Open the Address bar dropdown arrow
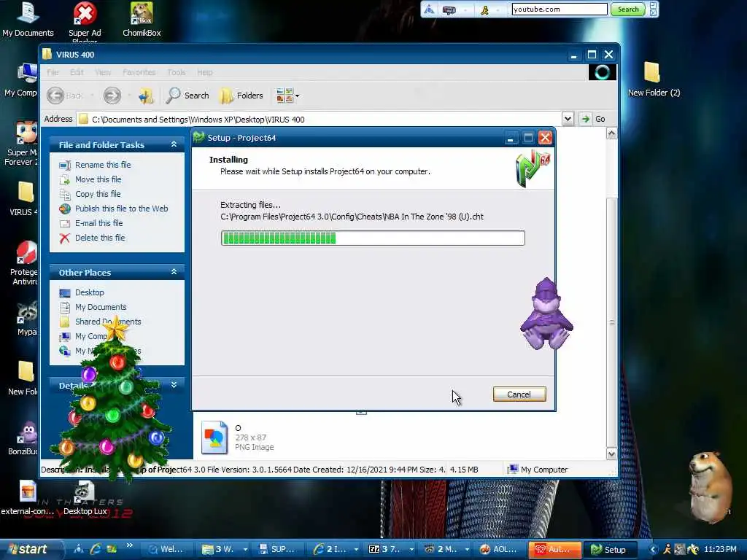The image size is (747, 560). pos(568,119)
